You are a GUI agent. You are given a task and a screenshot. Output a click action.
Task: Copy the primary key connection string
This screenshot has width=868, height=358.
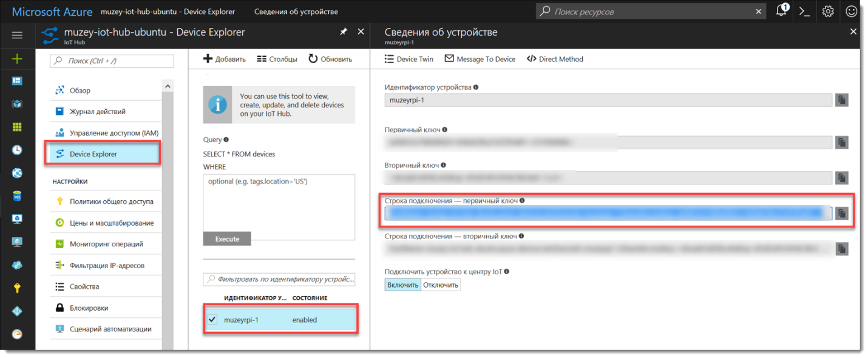pyautogui.click(x=841, y=213)
